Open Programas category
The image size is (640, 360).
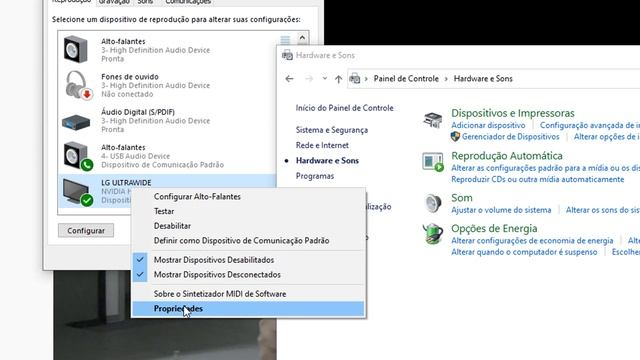[x=315, y=176]
